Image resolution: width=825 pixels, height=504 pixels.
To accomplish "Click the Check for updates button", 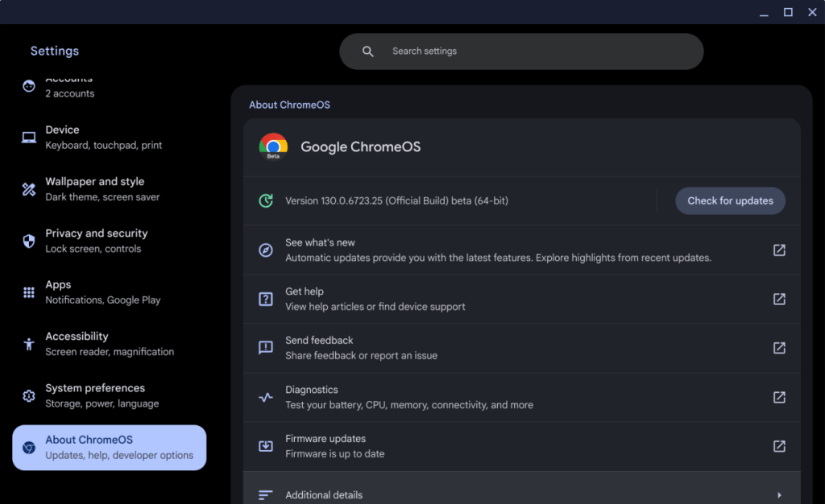I will pos(730,200).
